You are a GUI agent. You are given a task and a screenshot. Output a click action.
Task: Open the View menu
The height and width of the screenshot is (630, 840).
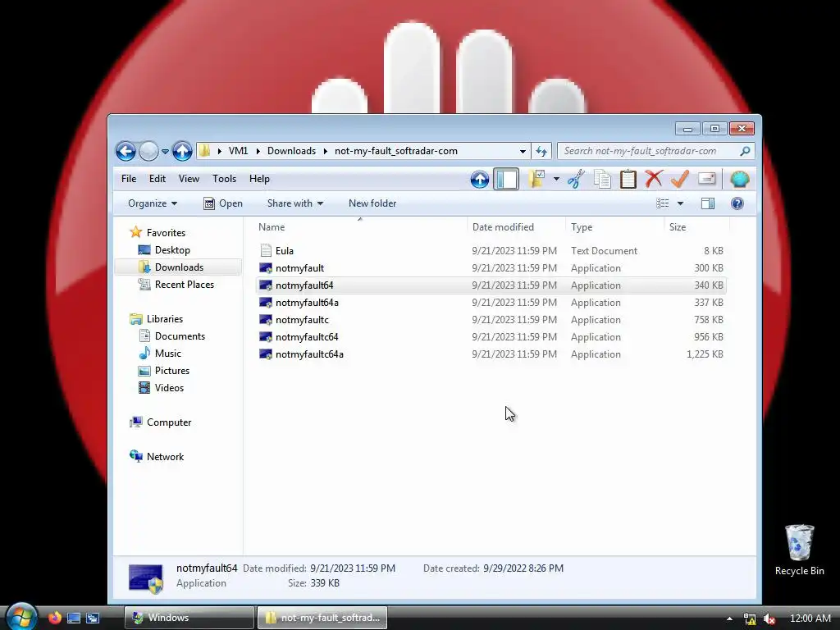pyautogui.click(x=189, y=179)
